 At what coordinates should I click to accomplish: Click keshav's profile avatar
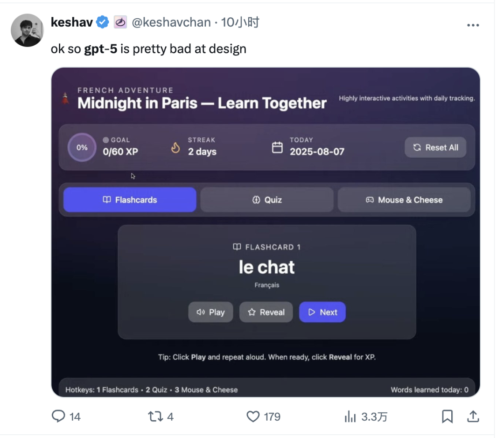pyautogui.click(x=28, y=30)
